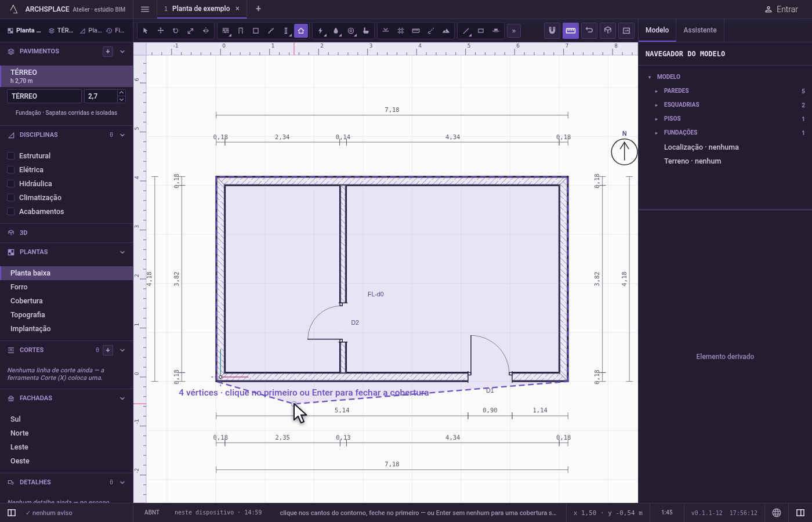Add a new pavimento with plus button
812x522 pixels.
tap(108, 52)
